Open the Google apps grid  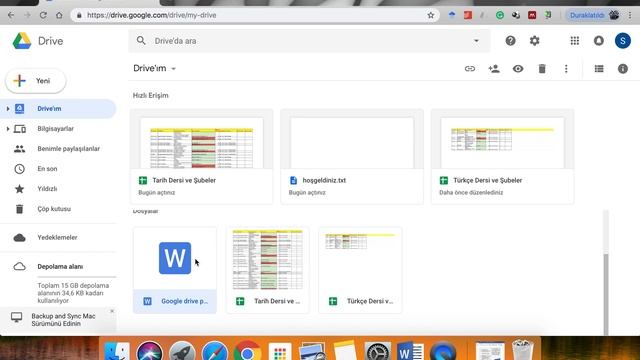click(x=575, y=40)
